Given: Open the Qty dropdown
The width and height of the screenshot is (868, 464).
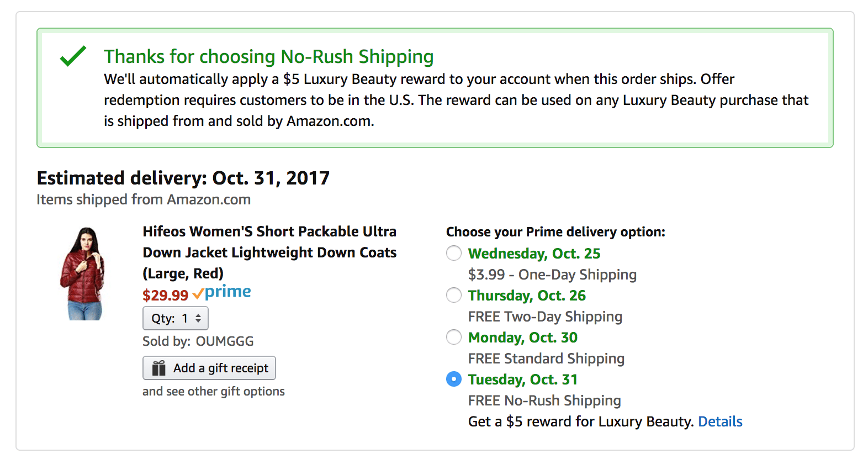Looking at the screenshot, I should [x=176, y=318].
